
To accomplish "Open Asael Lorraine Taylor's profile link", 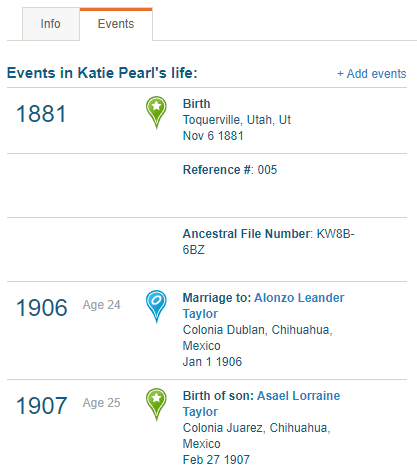I will click(261, 404).
